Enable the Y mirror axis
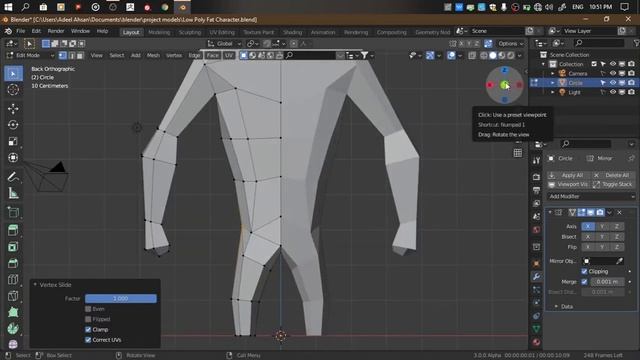Image resolution: width=640 pixels, height=360 pixels. (x=602, y=226)
